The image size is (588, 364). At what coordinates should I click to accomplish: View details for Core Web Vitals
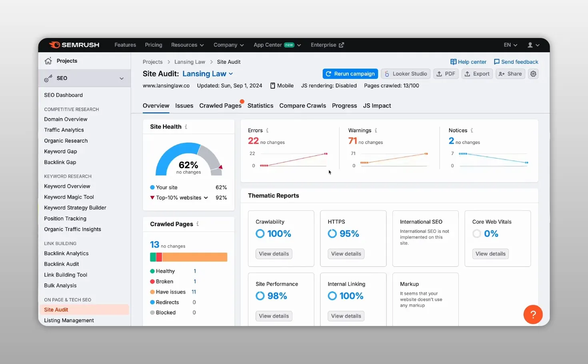(490, 254)
